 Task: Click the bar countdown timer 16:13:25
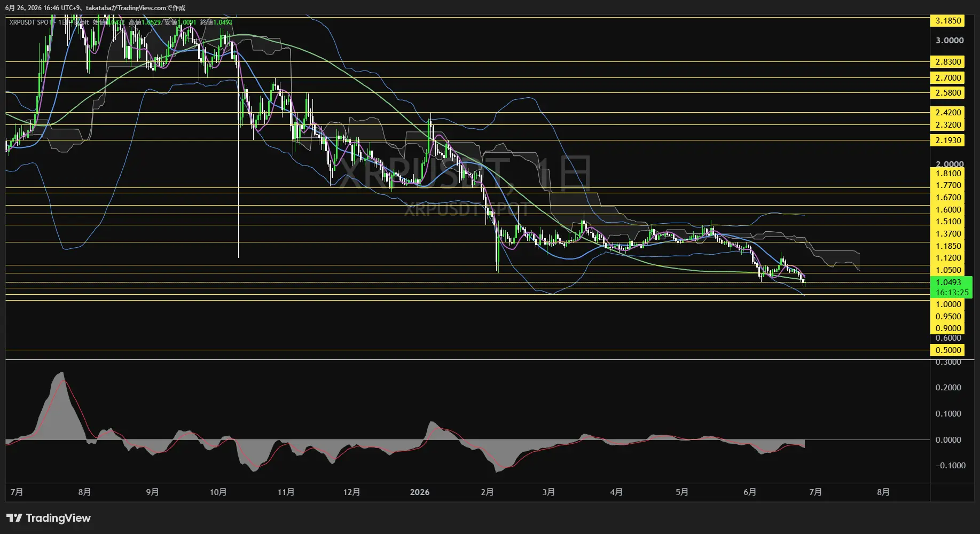coord(952,293)
